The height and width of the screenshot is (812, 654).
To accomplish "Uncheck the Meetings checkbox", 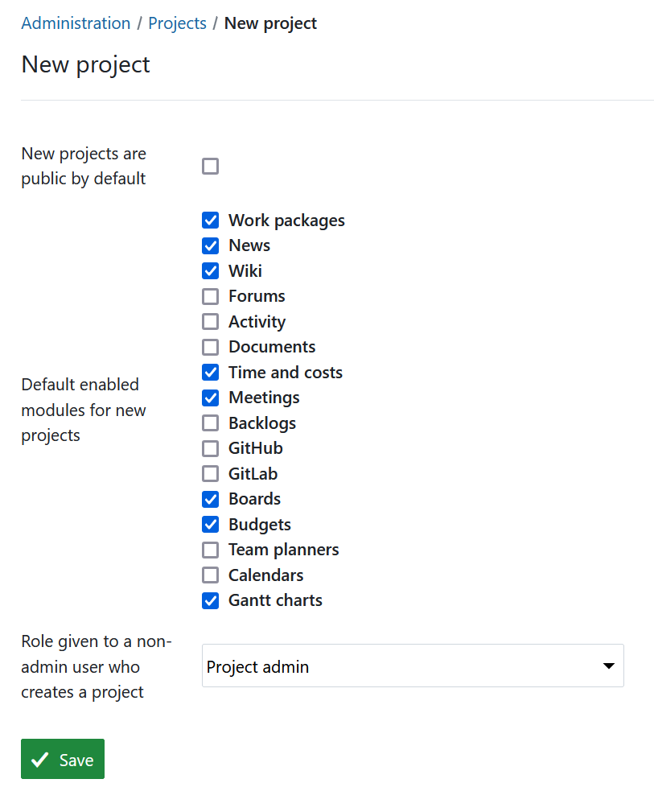I will pyautogui.click(x=210, y=398).
